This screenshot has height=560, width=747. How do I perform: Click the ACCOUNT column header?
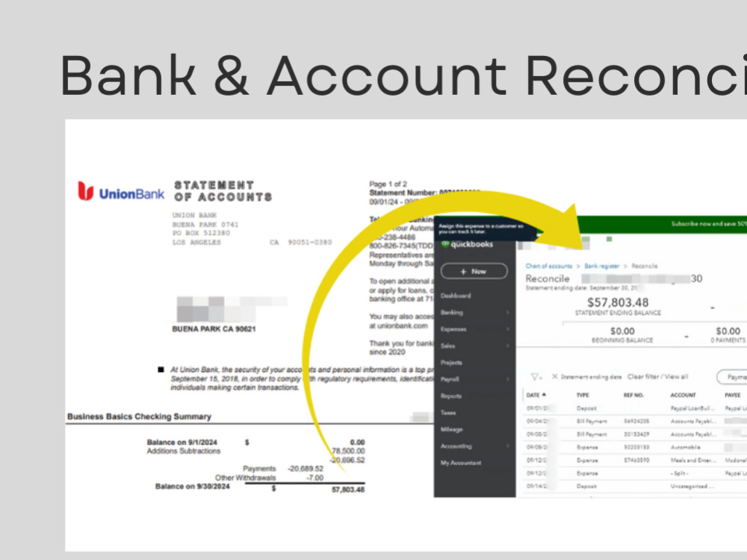pyautogui.click(x=684, y=395)
